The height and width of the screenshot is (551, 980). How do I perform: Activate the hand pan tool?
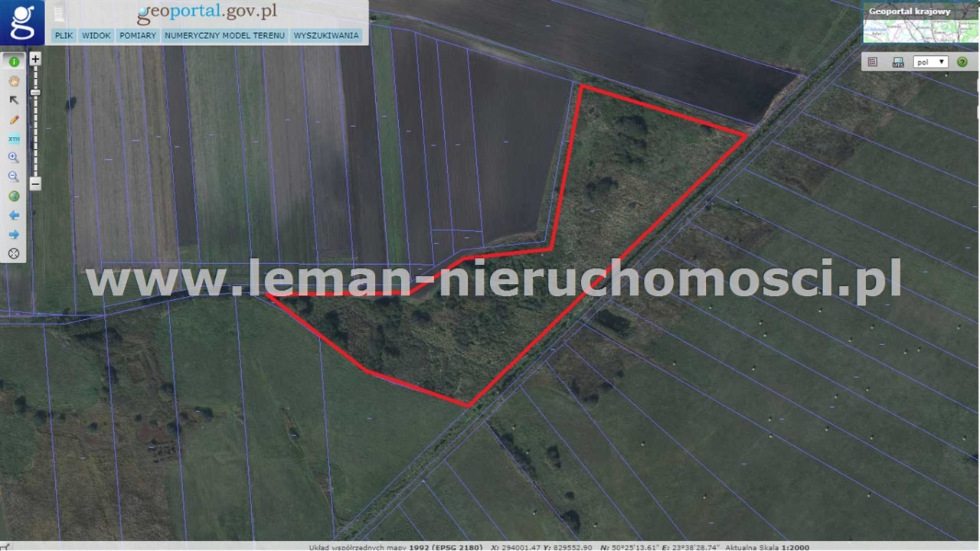coord(14,81)
